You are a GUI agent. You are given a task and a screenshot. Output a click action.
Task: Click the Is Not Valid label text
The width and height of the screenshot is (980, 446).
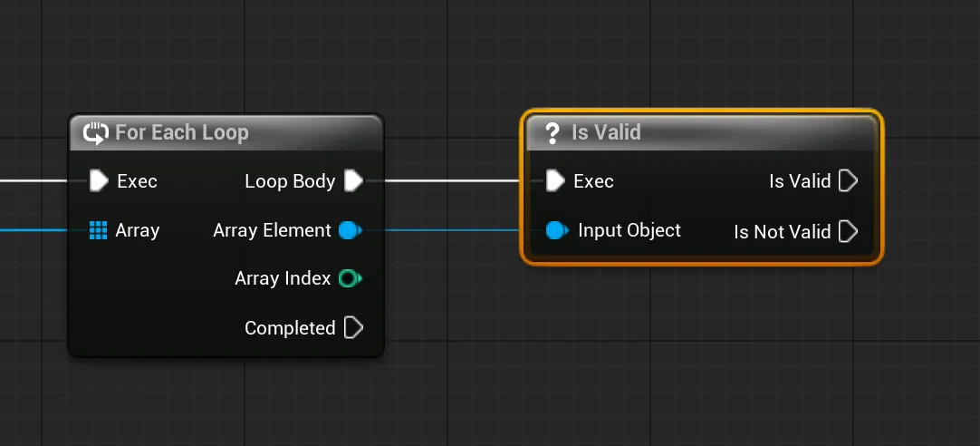[x=783, y=232]
